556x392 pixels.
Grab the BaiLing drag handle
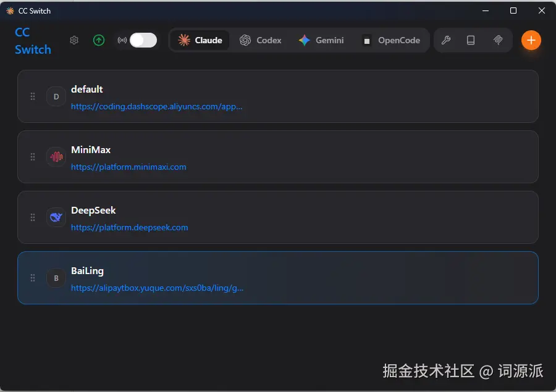tap(33, 278)
